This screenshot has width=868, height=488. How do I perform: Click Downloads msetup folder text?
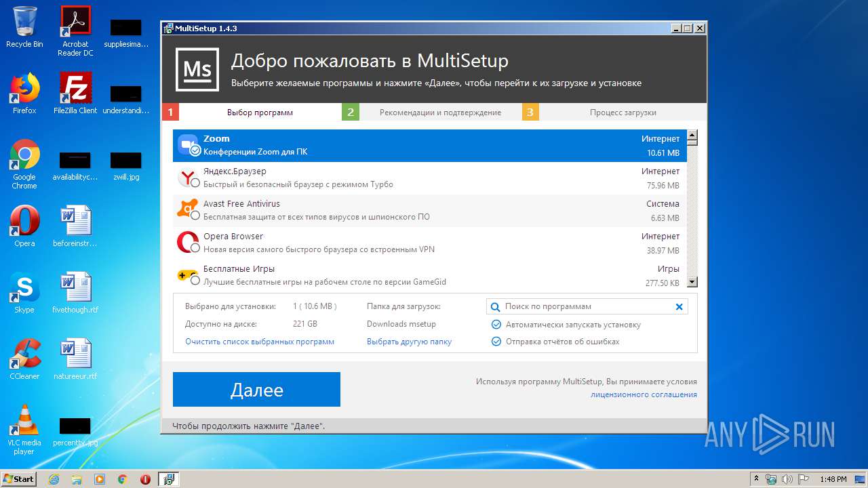coord(401,324)
